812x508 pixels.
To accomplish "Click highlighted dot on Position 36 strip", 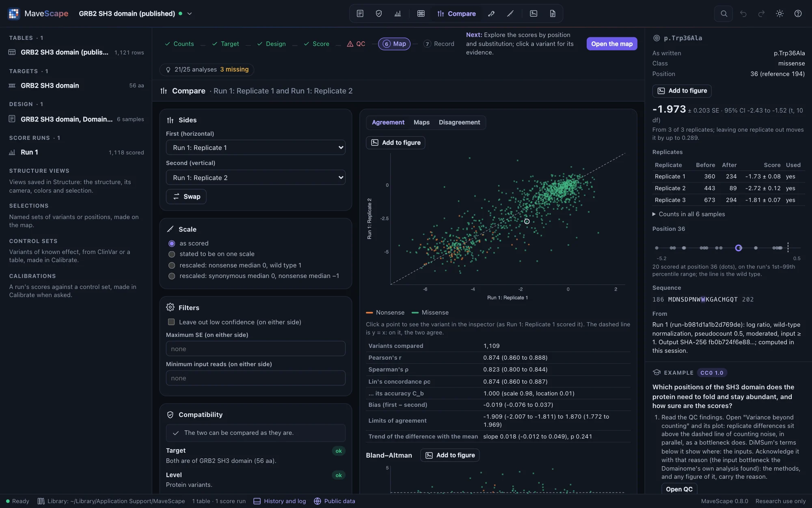I will [739, 248].
